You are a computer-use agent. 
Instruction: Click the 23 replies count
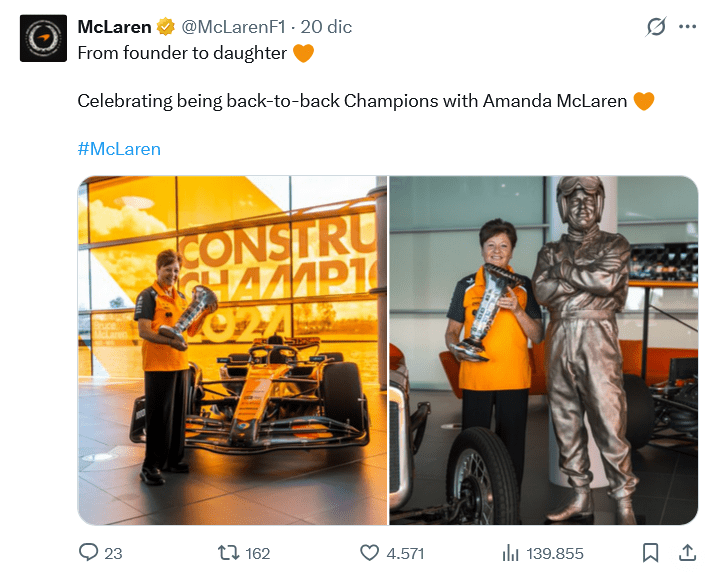coord(113,554)
